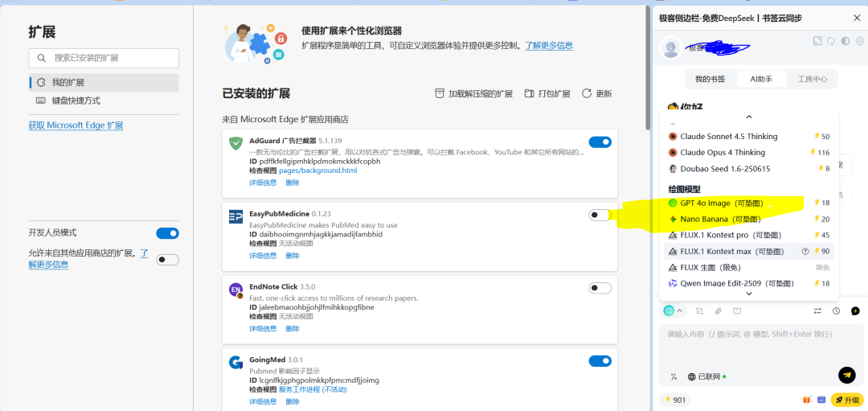This screenshot has width=868, height=411.
Task: Choose FLUX 生图（限免）model
Action: [x=749, y=268]
